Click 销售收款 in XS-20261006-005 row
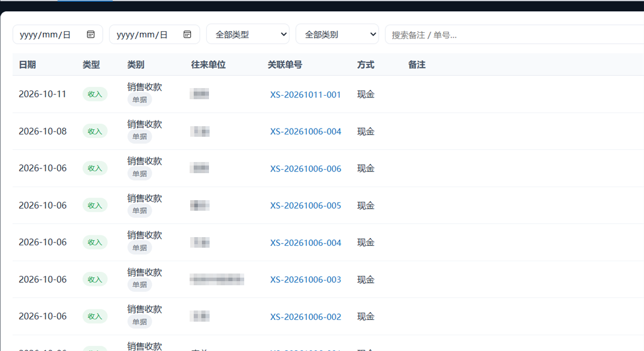Screen dimensions: 644x351 (x=144, y=198)
